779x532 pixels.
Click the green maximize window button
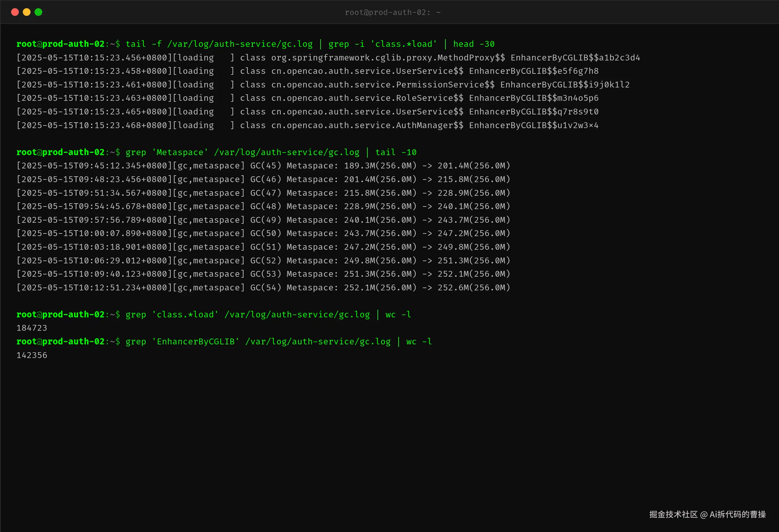pos(38,12)
